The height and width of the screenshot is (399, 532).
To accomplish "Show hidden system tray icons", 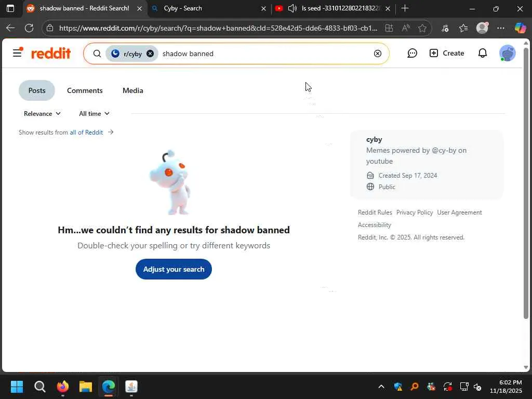I will coord(381,387).
